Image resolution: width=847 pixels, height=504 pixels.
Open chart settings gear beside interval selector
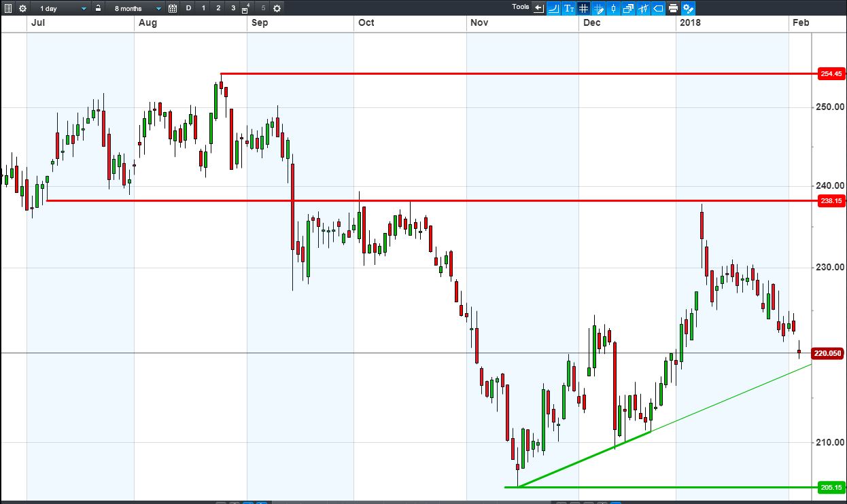click(23, 8)
